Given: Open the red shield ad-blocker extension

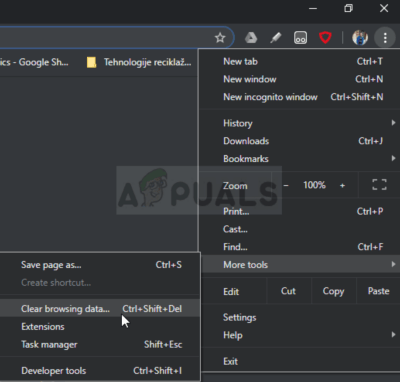Looking at the screenshot, I should pos(325,38).
